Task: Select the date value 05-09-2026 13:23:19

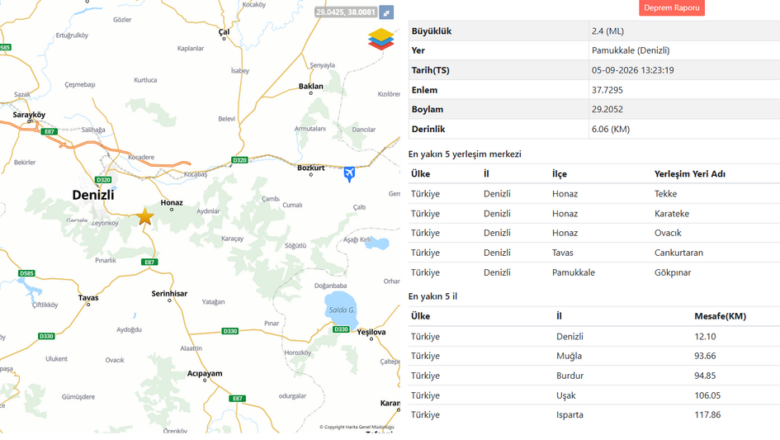Action: pyautogui.click(x=632, y=70)
